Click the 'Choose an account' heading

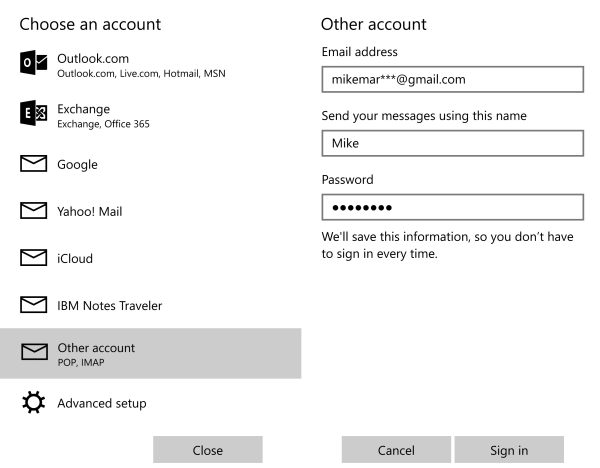pos(90,24)
